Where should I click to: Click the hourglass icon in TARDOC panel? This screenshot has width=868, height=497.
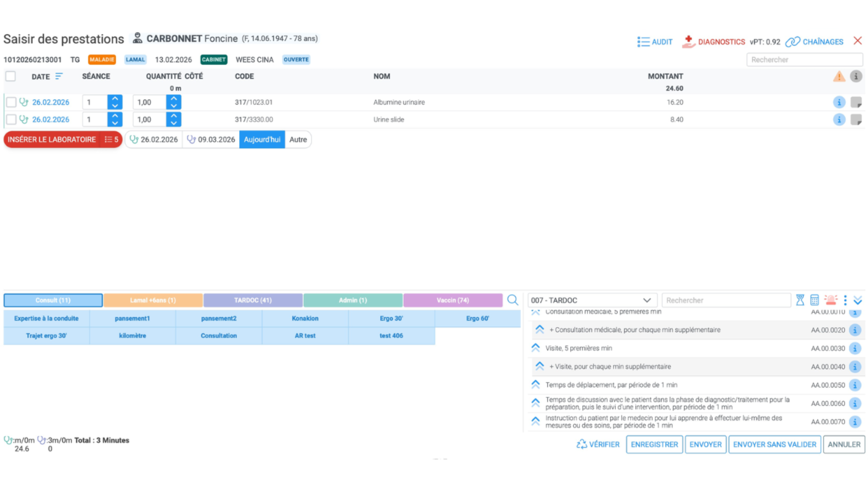[800, 300]
